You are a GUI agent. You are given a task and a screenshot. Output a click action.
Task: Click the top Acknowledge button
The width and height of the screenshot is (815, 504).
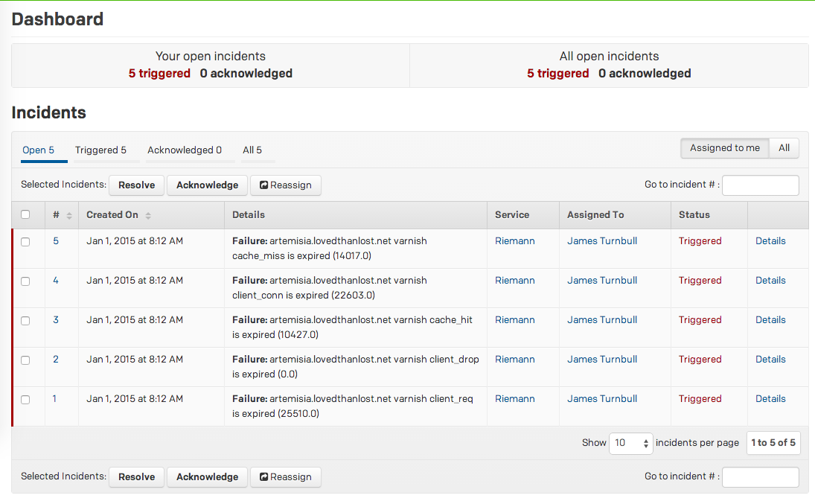tap(208, 185)
